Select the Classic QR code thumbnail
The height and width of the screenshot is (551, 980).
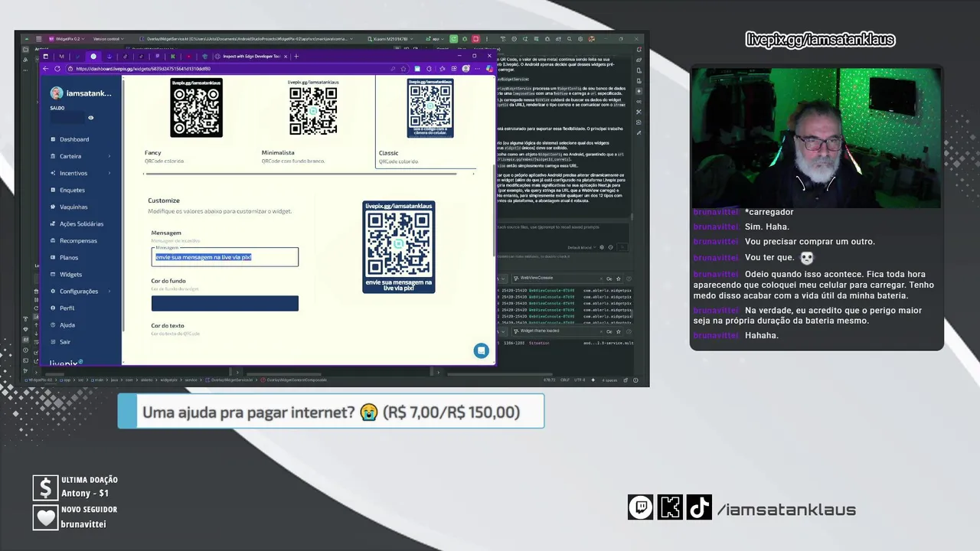tap(430, 108)
